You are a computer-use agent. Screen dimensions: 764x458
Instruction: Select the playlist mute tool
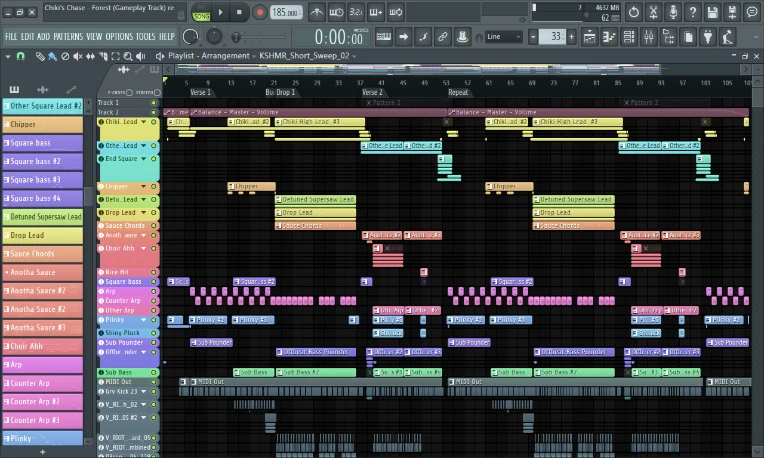[x=77, y=57]
